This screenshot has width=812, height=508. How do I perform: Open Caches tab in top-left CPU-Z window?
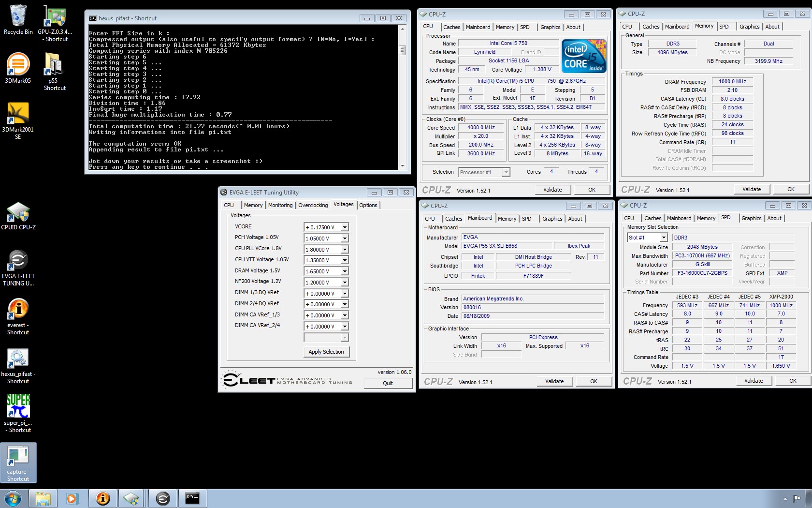pyautogui.click(x=452, y=27)
